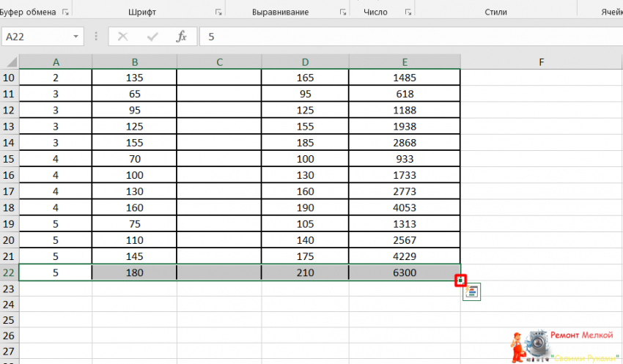Open the Выравнивание group dialog launcher
The width and height of the screenshot is (623, 364).
(343, 12)
